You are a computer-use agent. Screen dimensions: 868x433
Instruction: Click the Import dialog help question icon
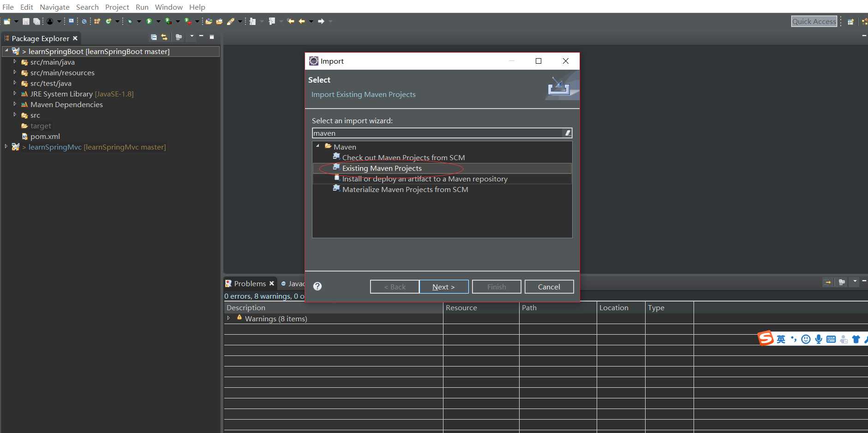pos(317,286)
